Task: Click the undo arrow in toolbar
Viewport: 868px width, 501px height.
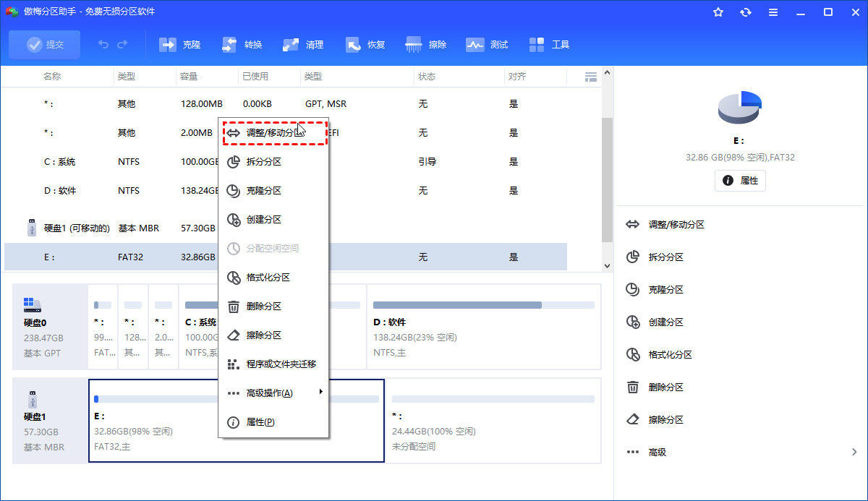Action: pyautogui.click(x=103, y=45)
